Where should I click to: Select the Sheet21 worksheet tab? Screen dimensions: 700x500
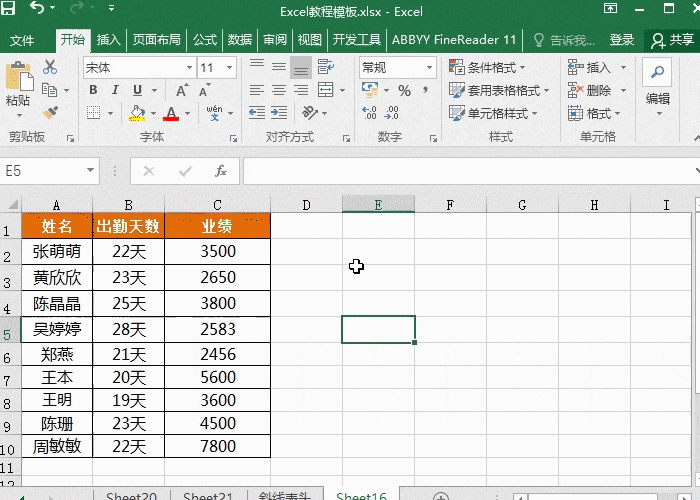(x=208, y=496)
